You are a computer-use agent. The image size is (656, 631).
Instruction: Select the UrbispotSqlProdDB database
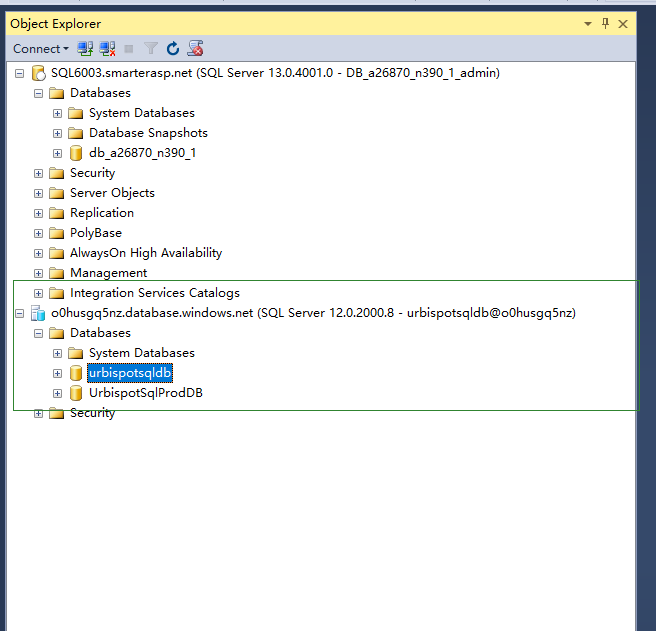pos(146,393)
